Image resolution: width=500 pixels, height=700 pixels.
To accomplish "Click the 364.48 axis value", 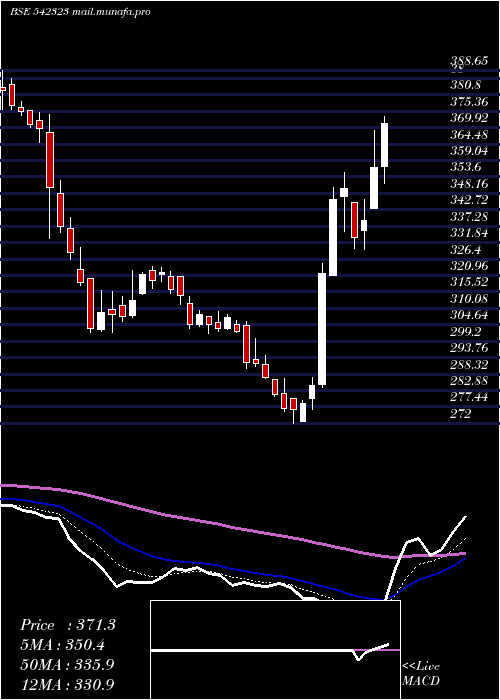I will coord(469,134).
